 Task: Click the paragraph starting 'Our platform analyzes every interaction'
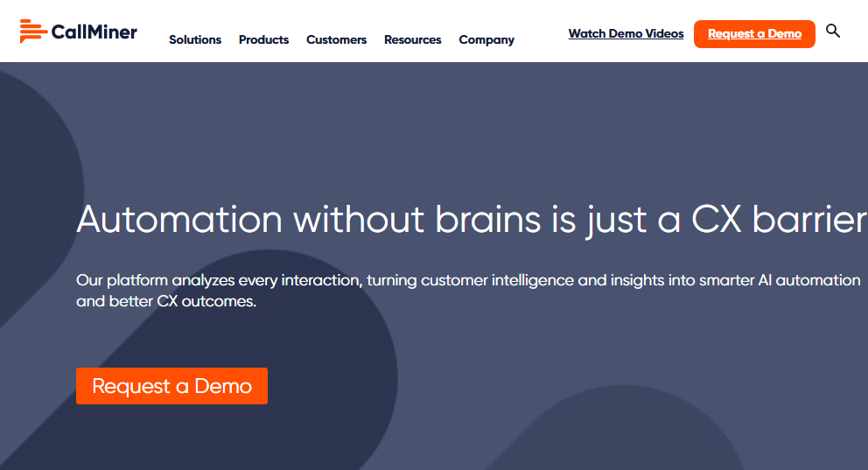tap(468, 291)
